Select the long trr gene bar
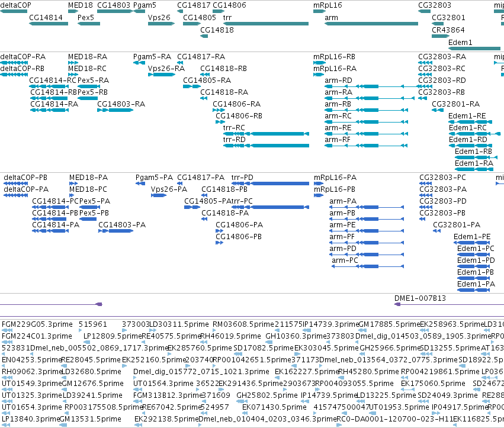Image resolution: width=504 pixels, height=428 pixels. point(266,24)
